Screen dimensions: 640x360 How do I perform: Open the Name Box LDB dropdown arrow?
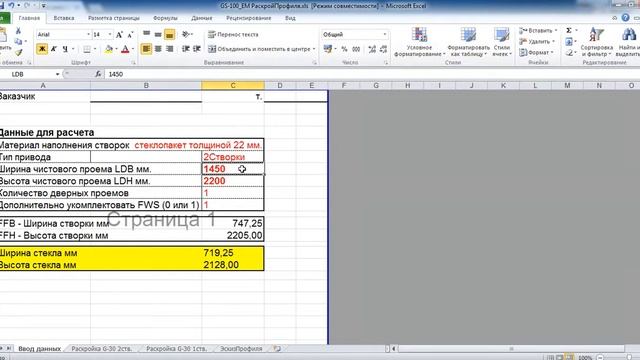tap(57, 74)
